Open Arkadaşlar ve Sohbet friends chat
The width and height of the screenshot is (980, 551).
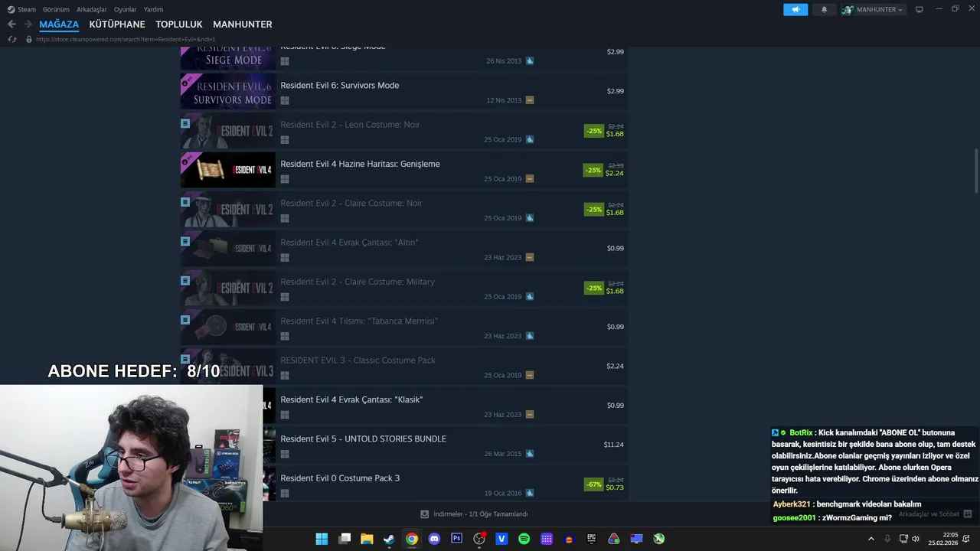pyautogui.click(x=935, y=514)
